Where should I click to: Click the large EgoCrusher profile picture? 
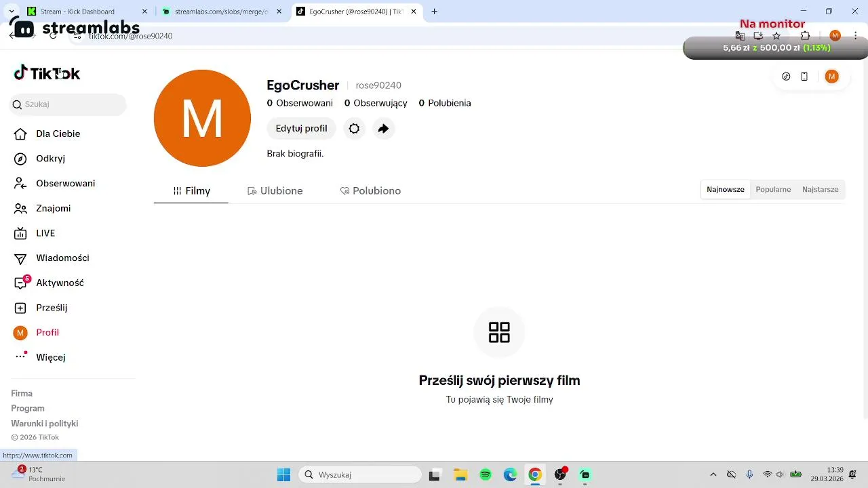[202, 118]
